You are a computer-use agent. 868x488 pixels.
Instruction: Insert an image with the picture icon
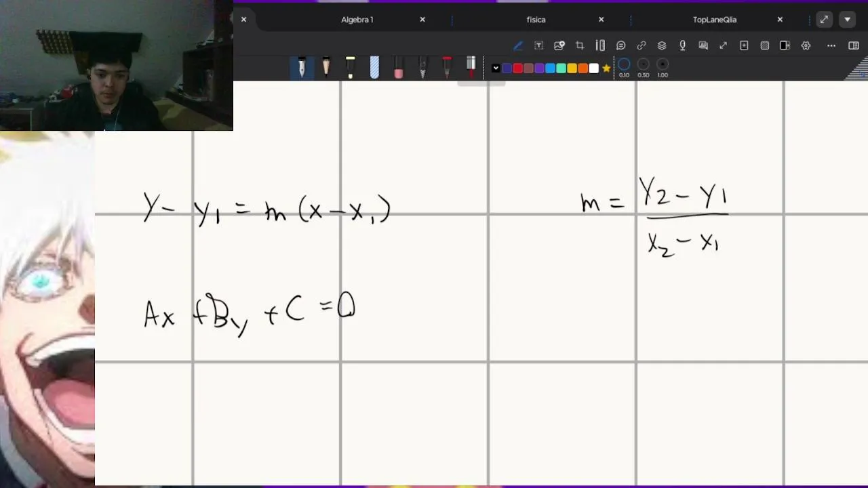[x=559, y=45]
